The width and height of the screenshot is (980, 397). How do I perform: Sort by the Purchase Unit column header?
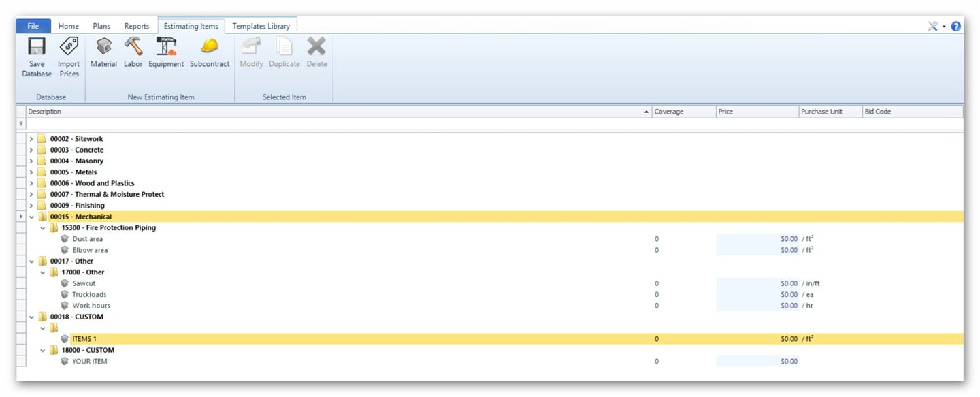tap(830, 112)
